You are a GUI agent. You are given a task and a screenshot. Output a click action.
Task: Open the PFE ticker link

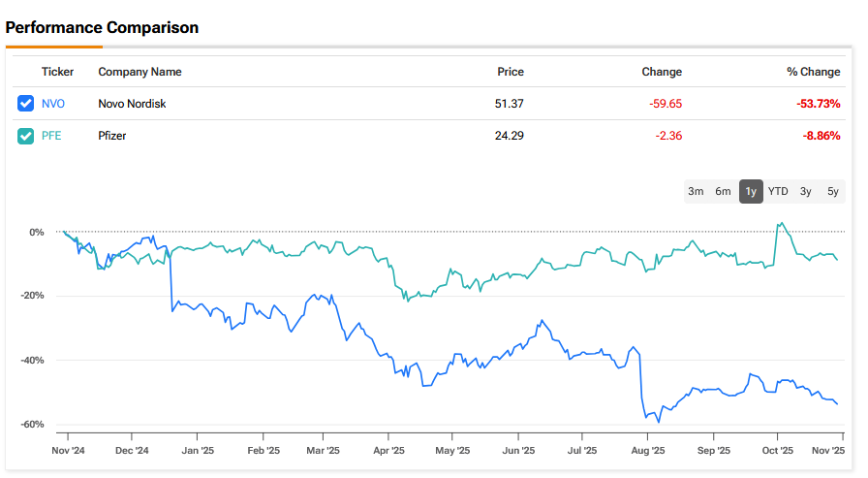click(51, 136)
